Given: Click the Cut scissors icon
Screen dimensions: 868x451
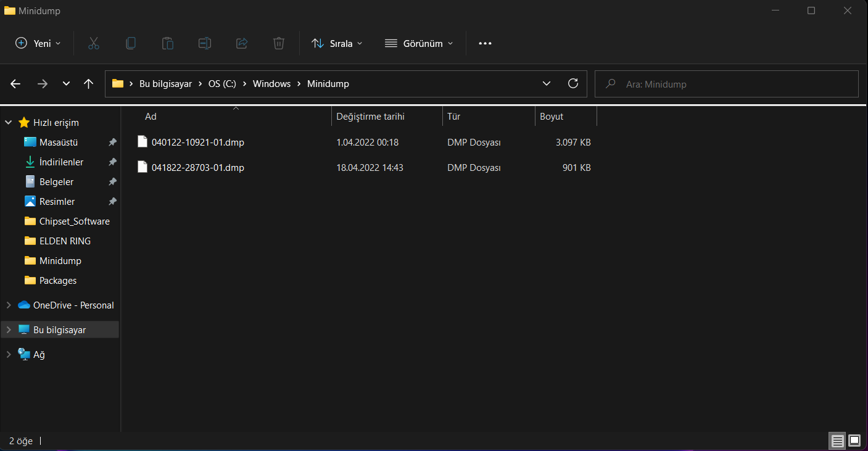Looking at the screenshot, I should click(94, 43).
